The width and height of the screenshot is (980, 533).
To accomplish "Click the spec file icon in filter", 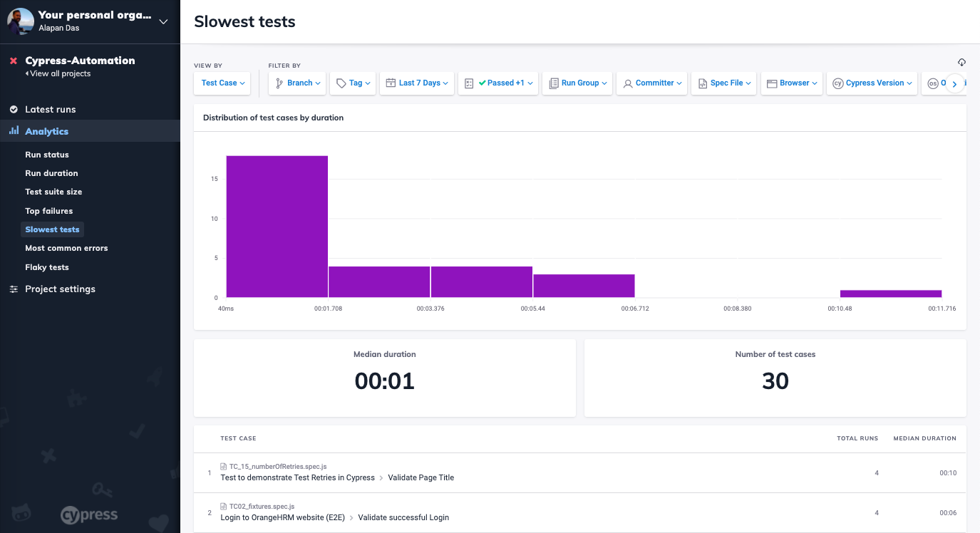I will tap(703, 83).
